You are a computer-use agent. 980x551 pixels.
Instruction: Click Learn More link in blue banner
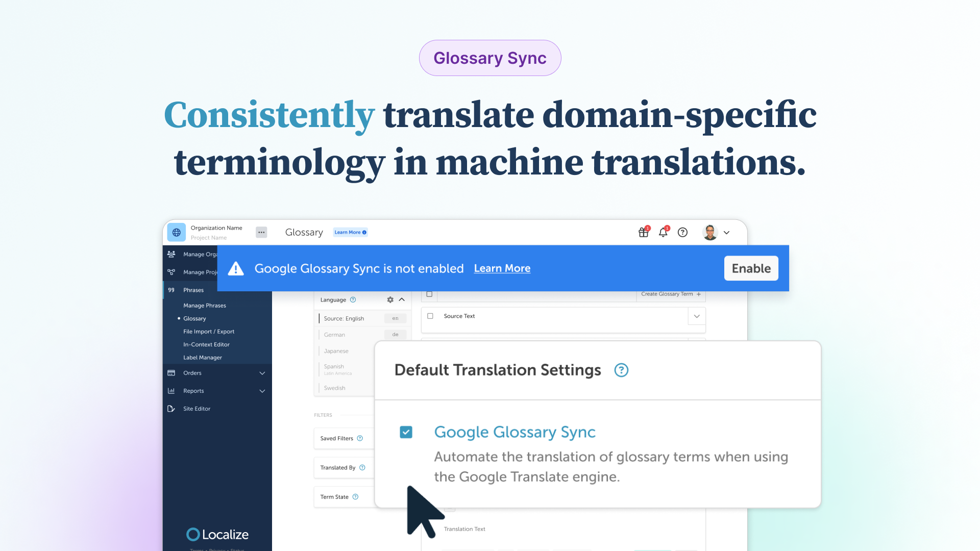502,268
